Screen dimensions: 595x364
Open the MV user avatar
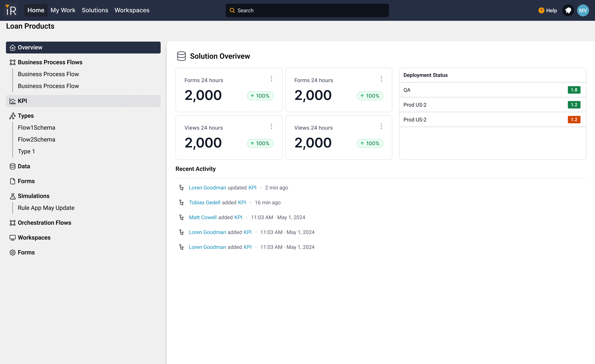[583, 10]
